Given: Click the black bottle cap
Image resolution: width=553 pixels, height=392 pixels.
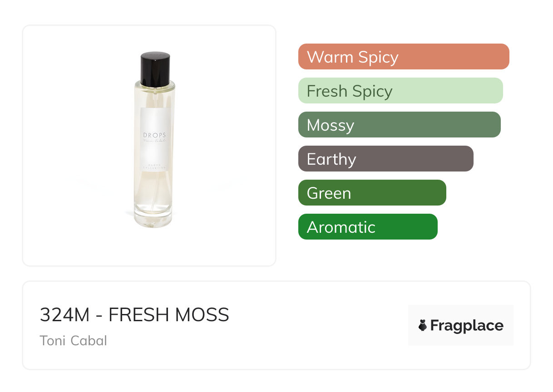Looking at the screenshot, I should click(155, 69).
